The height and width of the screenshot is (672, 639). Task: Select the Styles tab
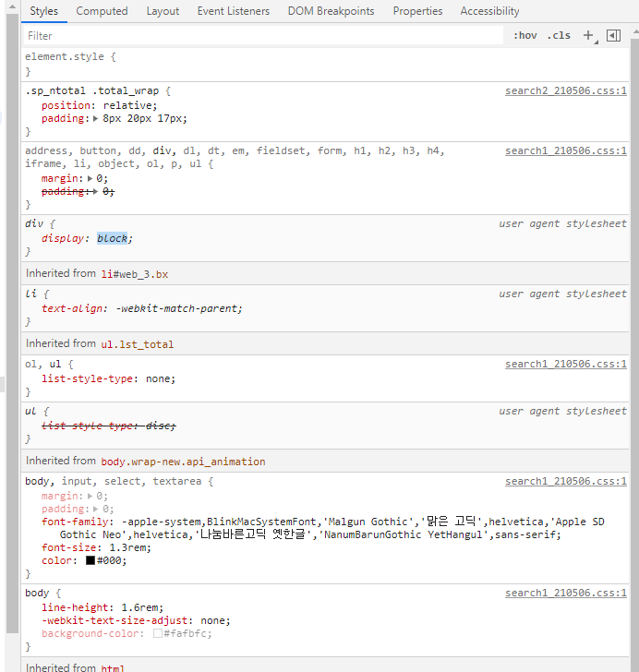[43, 11]
